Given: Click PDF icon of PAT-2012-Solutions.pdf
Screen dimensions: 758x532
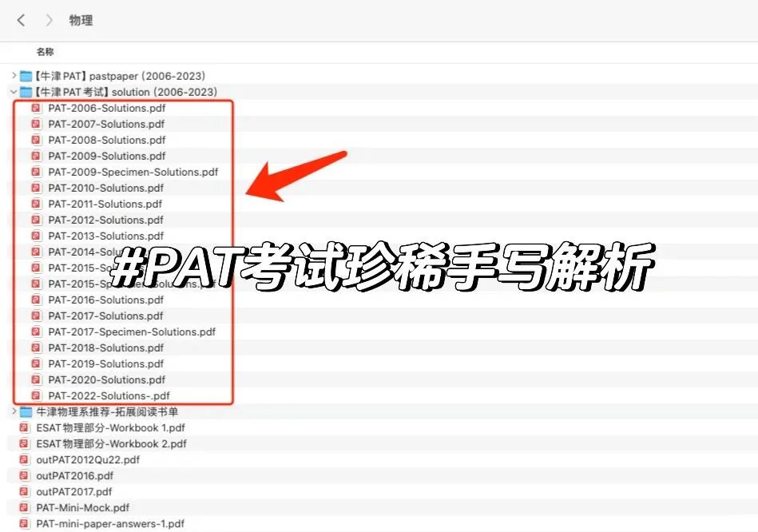Looking at the screenshot, I should 36,220.
